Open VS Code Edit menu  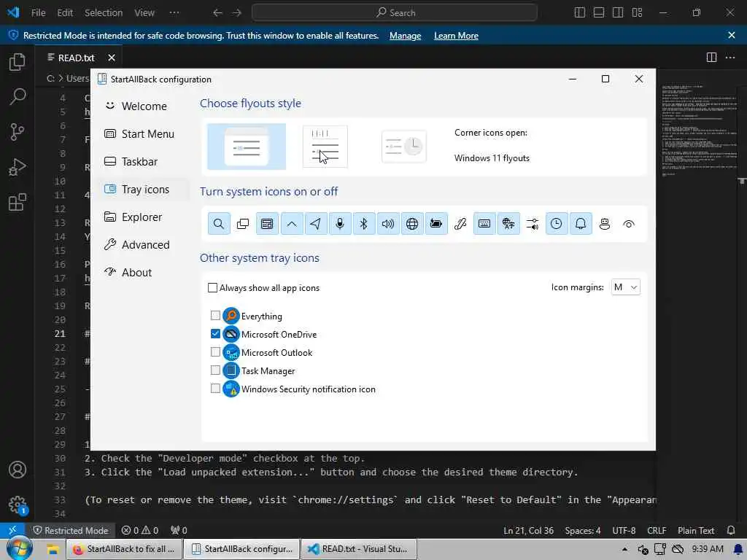point(65,13)
